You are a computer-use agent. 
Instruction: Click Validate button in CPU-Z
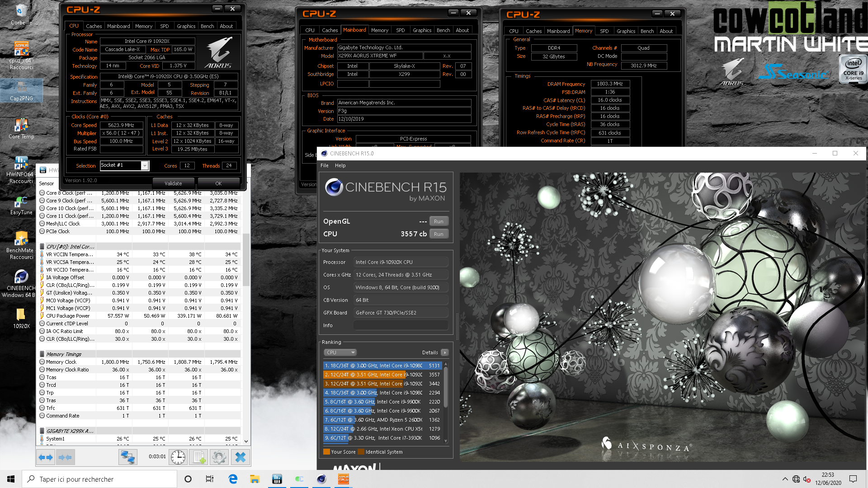173,183
